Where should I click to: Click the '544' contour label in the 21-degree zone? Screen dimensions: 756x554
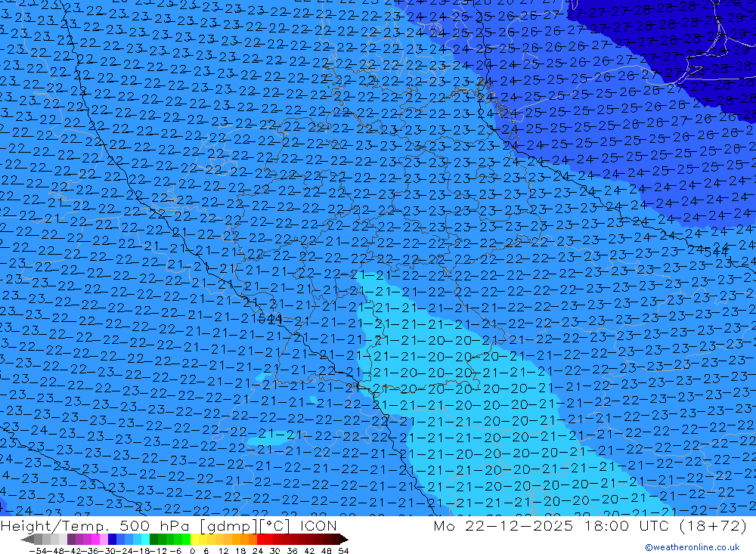pos(270,318)
